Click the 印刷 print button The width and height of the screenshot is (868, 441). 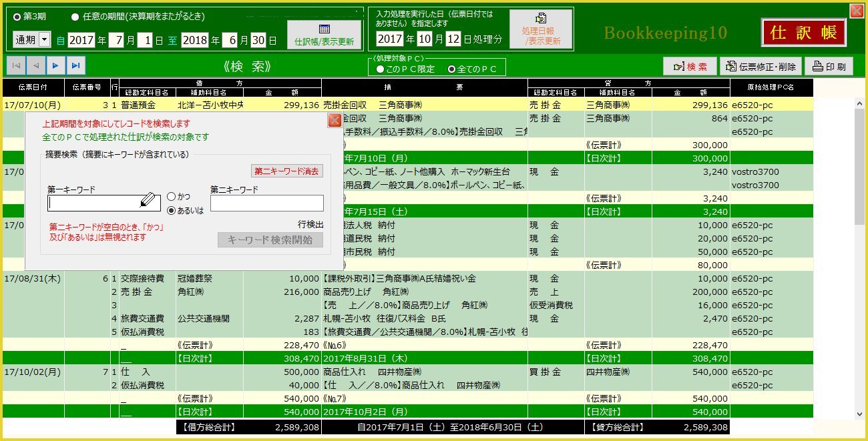coord(828,67)
